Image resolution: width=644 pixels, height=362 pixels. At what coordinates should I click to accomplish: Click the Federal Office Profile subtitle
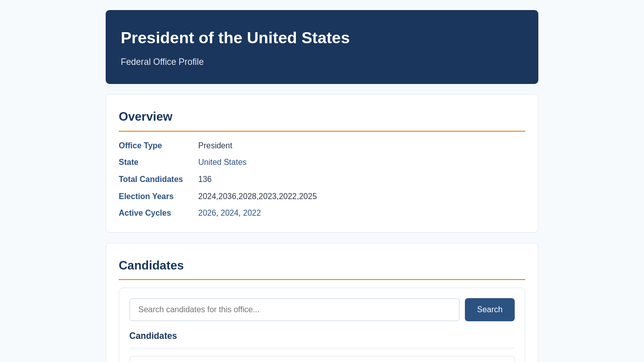pos(162,62)
